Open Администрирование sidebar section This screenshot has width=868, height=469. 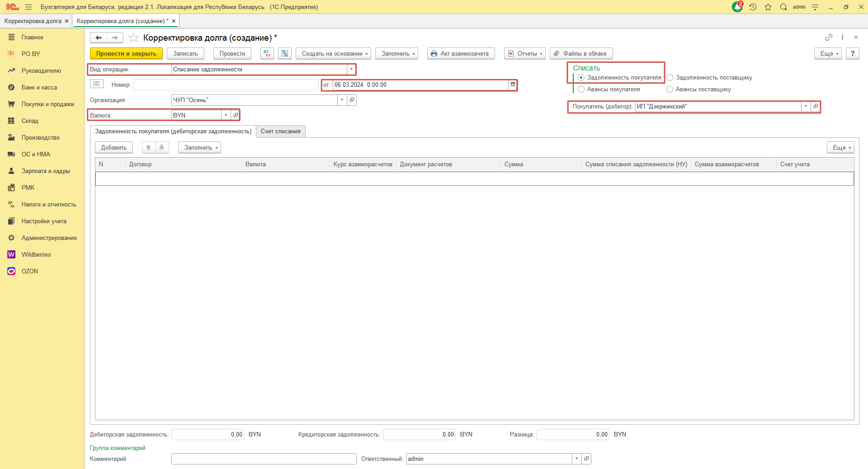[x=49, y=238]
